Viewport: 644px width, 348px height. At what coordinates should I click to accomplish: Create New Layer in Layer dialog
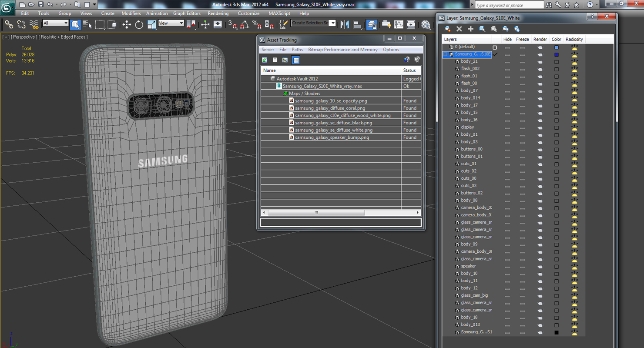(x=447, y=29)
